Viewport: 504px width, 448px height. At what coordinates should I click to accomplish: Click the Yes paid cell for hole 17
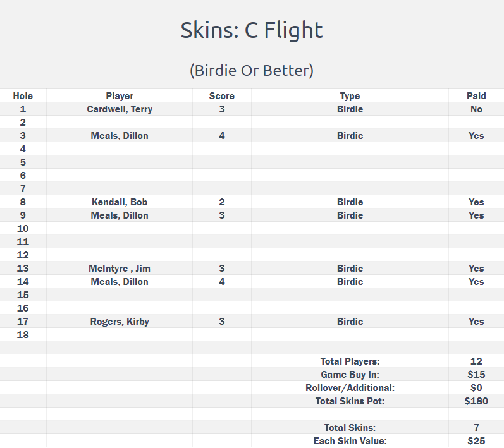[x=476, y=322]
